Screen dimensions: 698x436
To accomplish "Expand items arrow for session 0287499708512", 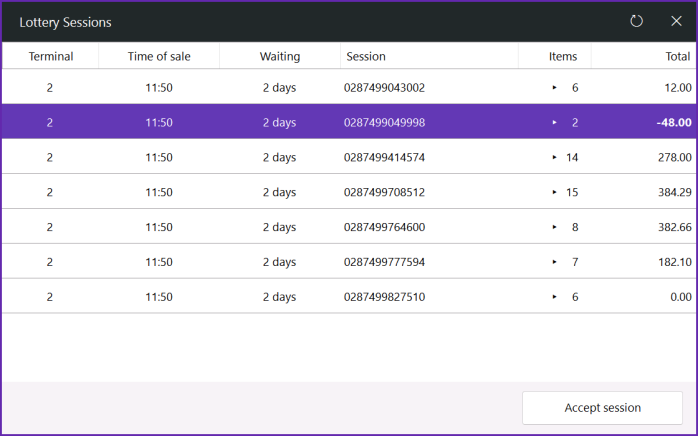I will [554, 192].
